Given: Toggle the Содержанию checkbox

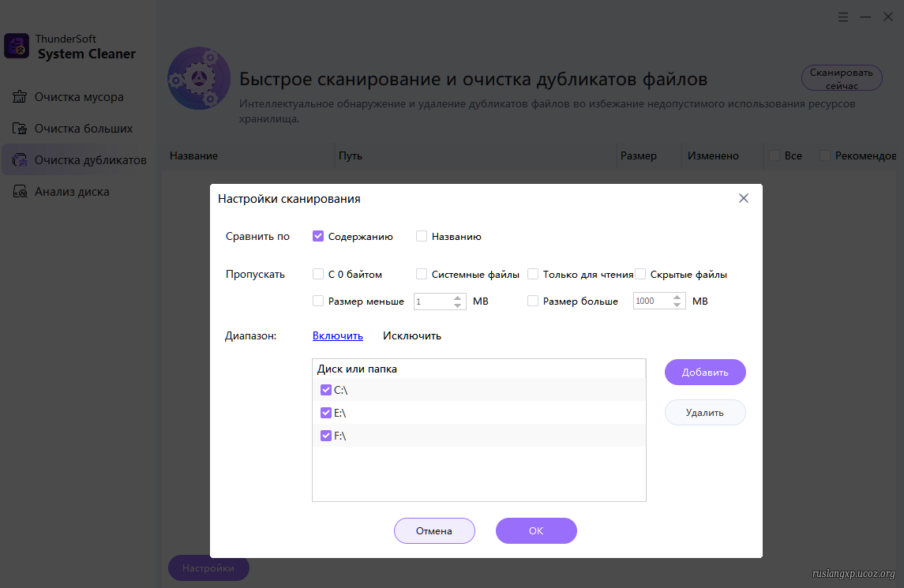Looking at the screenshot, I should coord(318,236).
